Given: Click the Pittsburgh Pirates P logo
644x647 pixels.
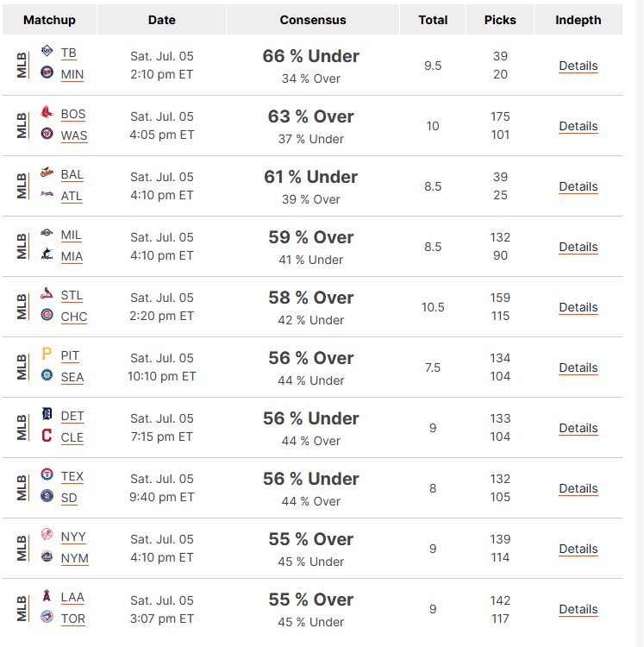Looking at the screenshot, I should click(47, 354).
